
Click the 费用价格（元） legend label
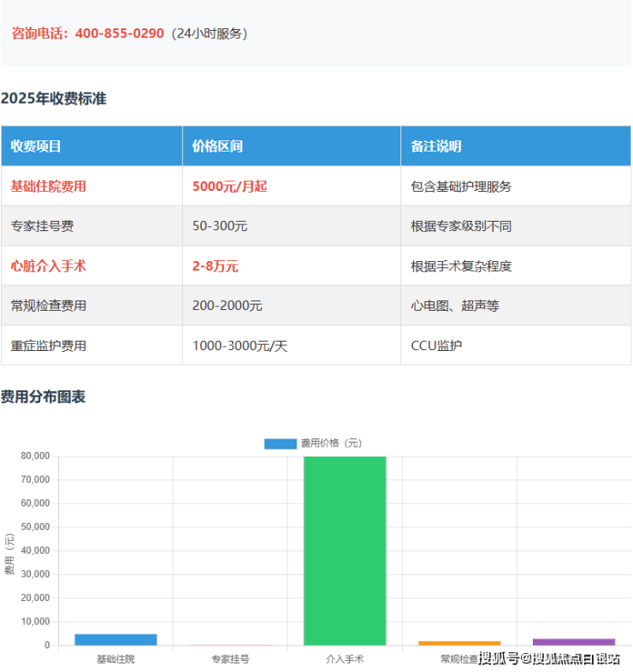[x=330, y=443]
